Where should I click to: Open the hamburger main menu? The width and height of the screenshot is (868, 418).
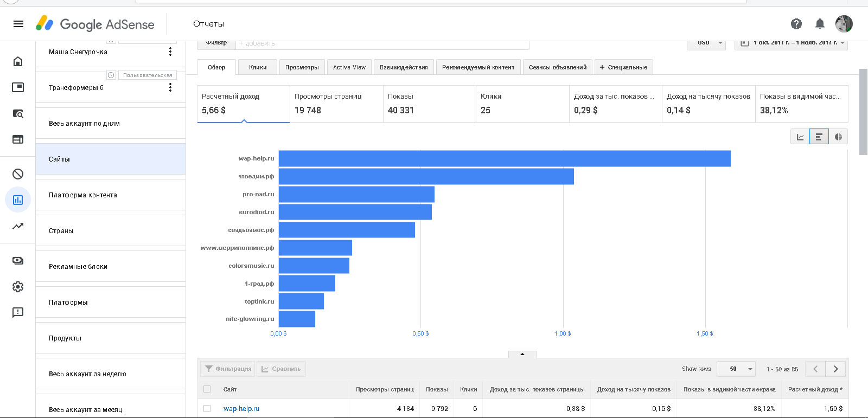tap(18, 24)
